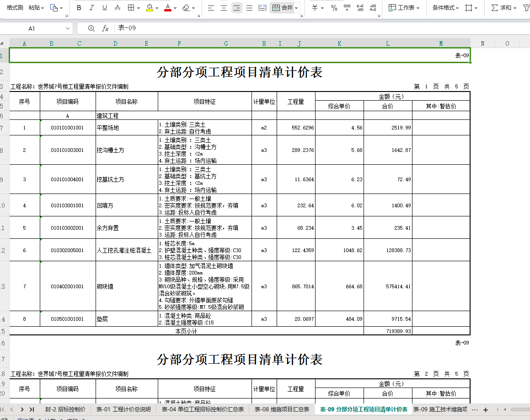Apply justified alignment
The height and width of the screenshot is (420, 530).
(249, 8)
